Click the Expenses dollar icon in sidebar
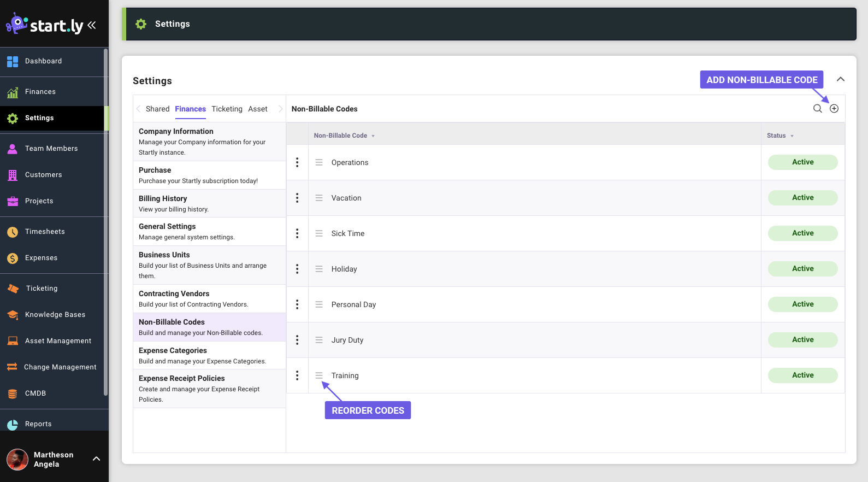This screenshot has height=482, width=868. pyautogui.click(x=13, y=258)
